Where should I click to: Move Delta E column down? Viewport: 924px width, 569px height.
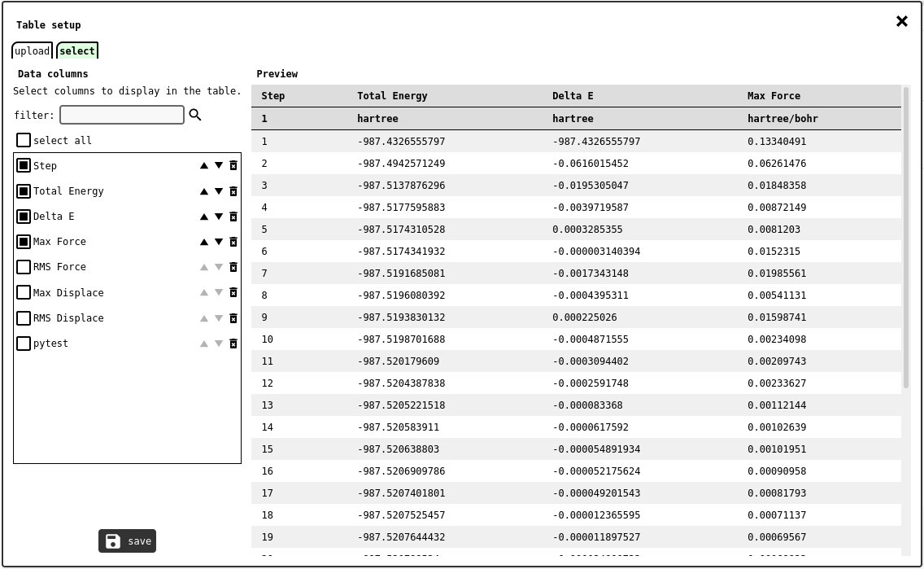219,217
